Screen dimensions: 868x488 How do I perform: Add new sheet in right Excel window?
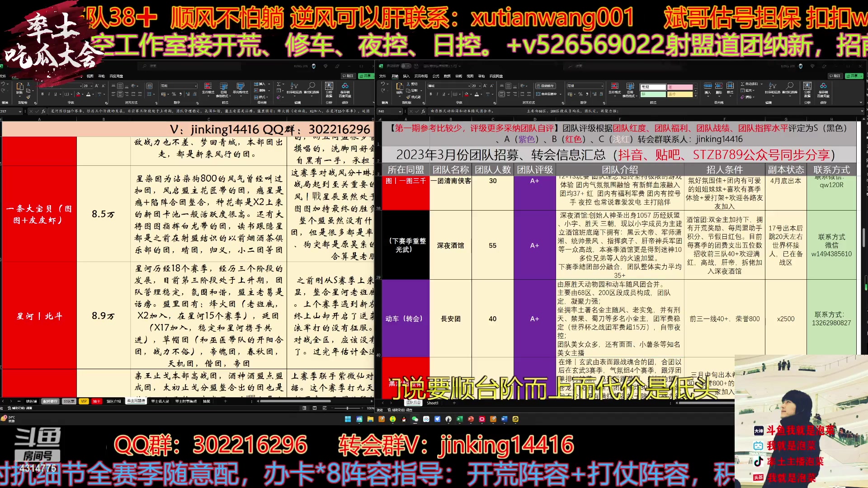coord(454,403)
